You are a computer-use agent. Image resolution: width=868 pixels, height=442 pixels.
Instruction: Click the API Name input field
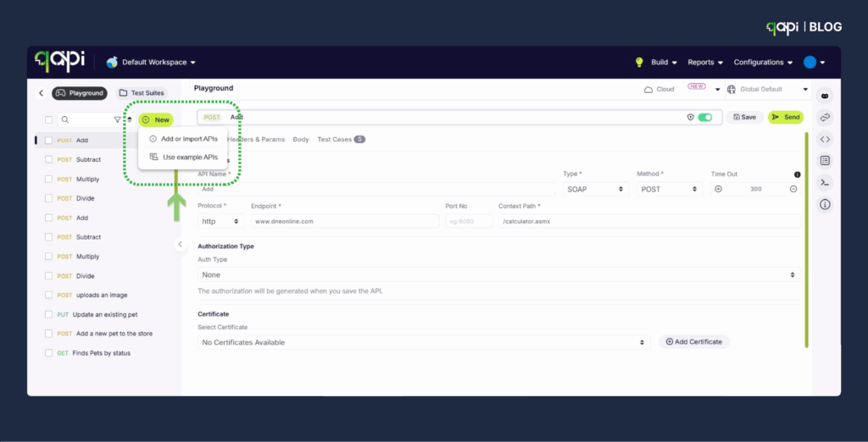tap(376, 189)
